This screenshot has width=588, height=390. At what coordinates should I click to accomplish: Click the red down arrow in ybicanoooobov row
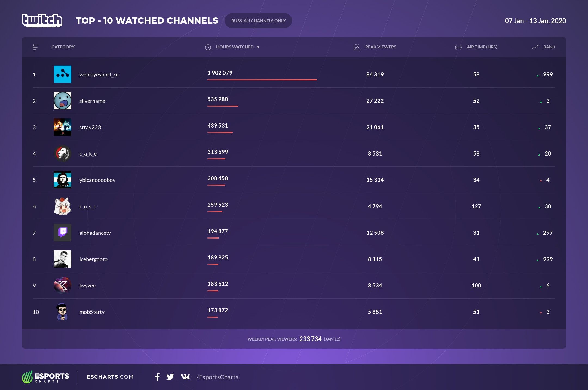[x=541, y=181]
